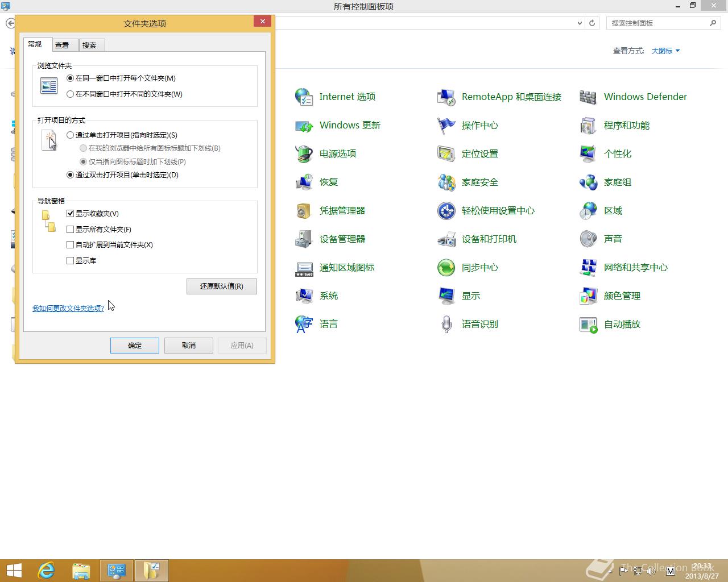This screenshot has width=728, height=582.
Task: Switch to folder options taskbar button
Action: tap(152, 571)
